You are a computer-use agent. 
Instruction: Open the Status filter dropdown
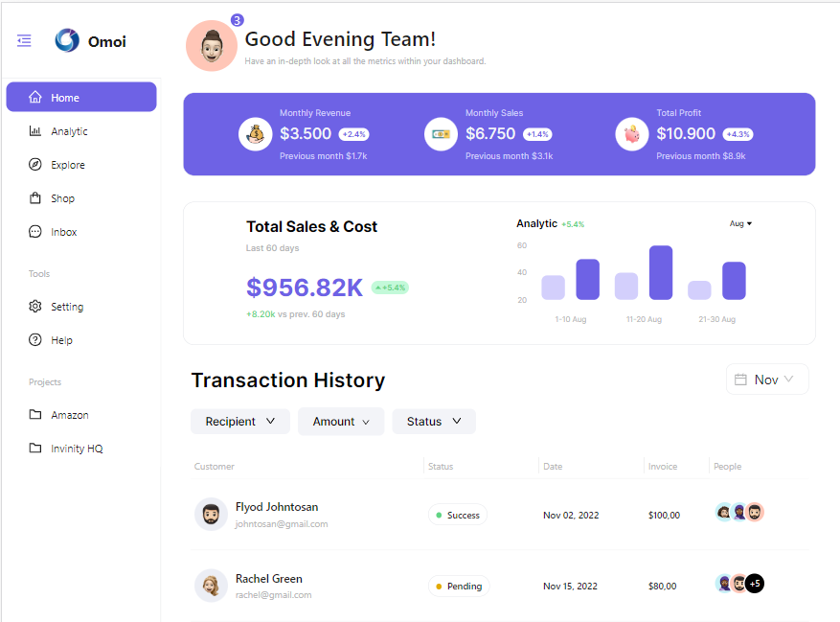coord(434,422)
